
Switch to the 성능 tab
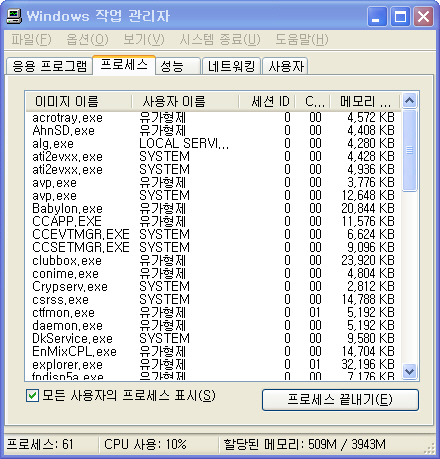click(x=178, y=66)
